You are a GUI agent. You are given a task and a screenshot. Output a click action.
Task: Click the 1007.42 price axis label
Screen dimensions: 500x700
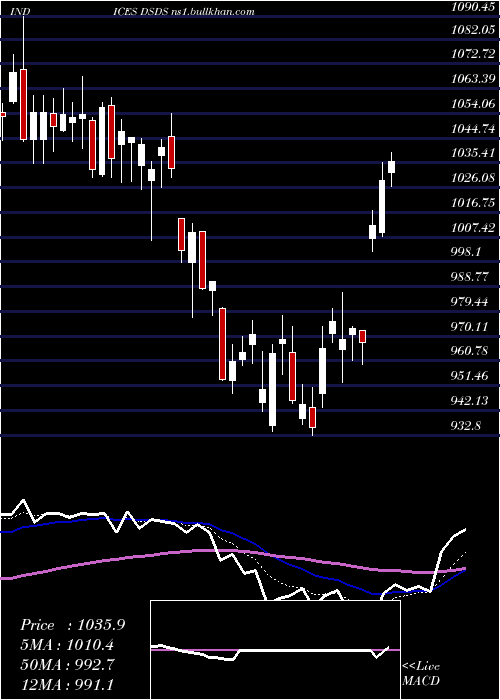(x=474, y=228)
